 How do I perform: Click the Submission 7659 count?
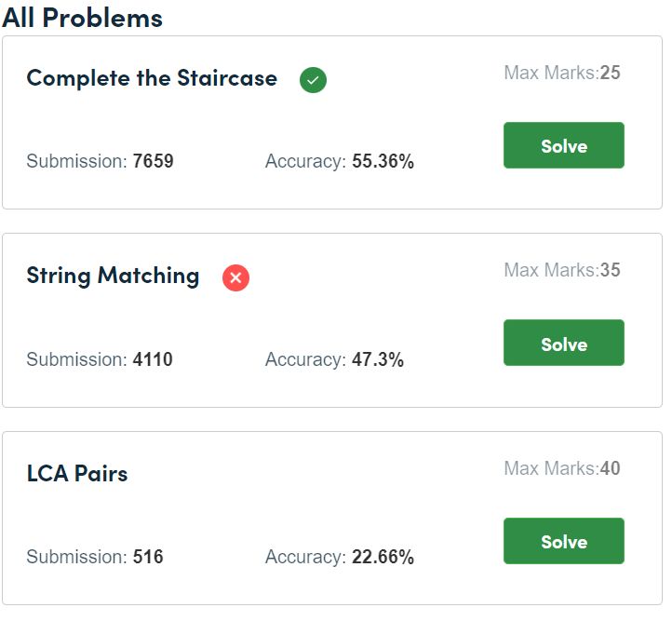[x=100, y=161]
